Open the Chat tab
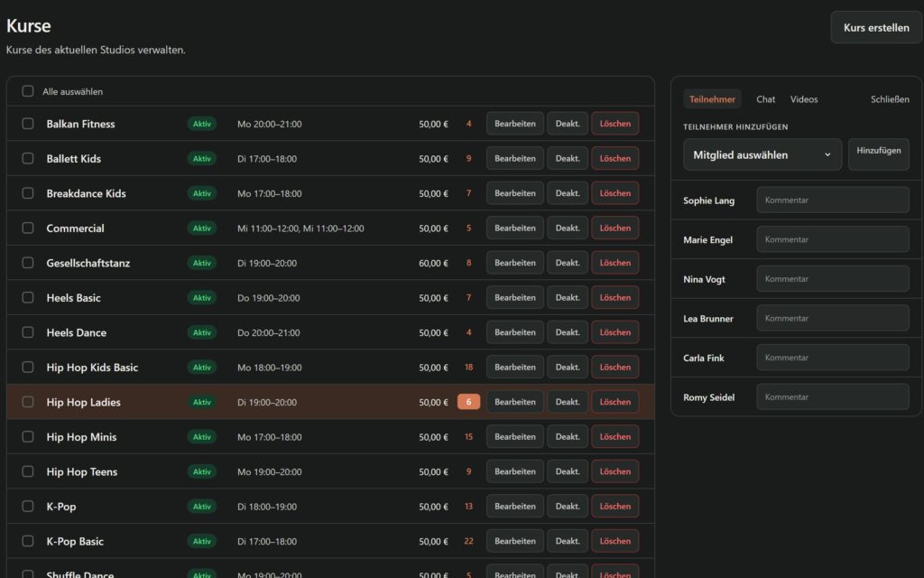Screen dimensions: 924x578 pos(765,99)
